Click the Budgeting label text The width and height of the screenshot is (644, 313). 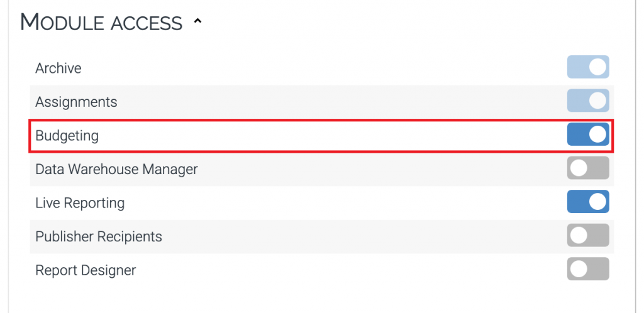67,135
